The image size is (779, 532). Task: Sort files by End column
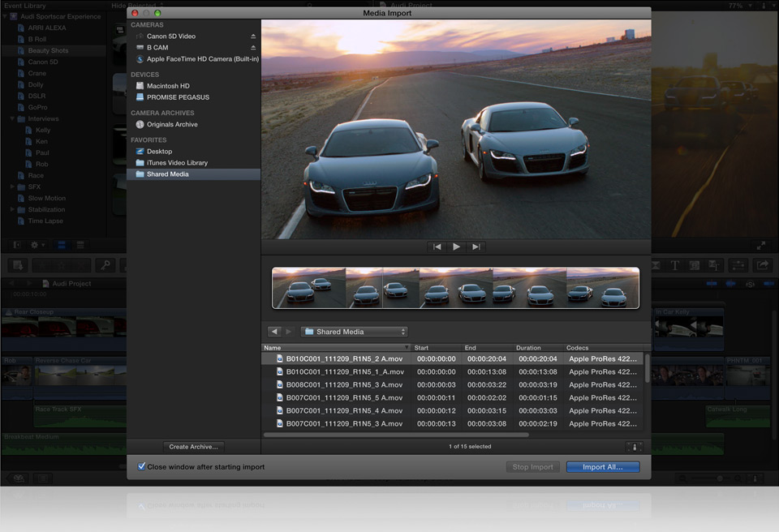[488, 348]
